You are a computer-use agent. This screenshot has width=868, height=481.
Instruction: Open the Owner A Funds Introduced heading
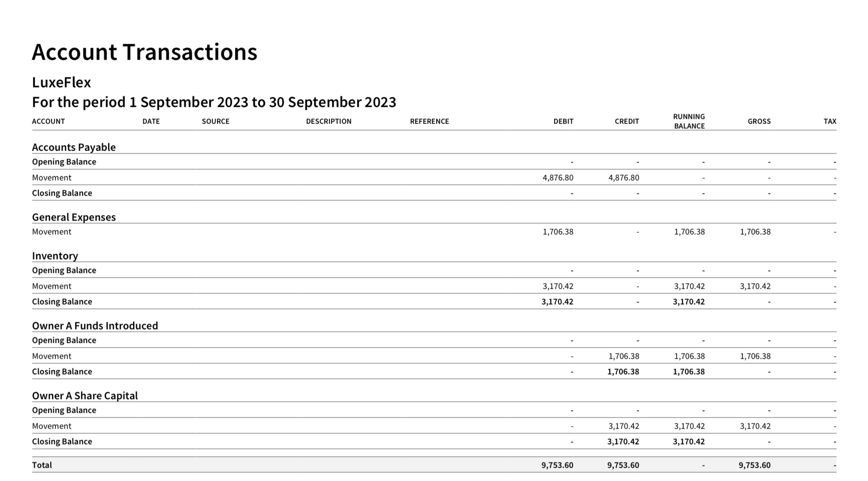(95, 326)
